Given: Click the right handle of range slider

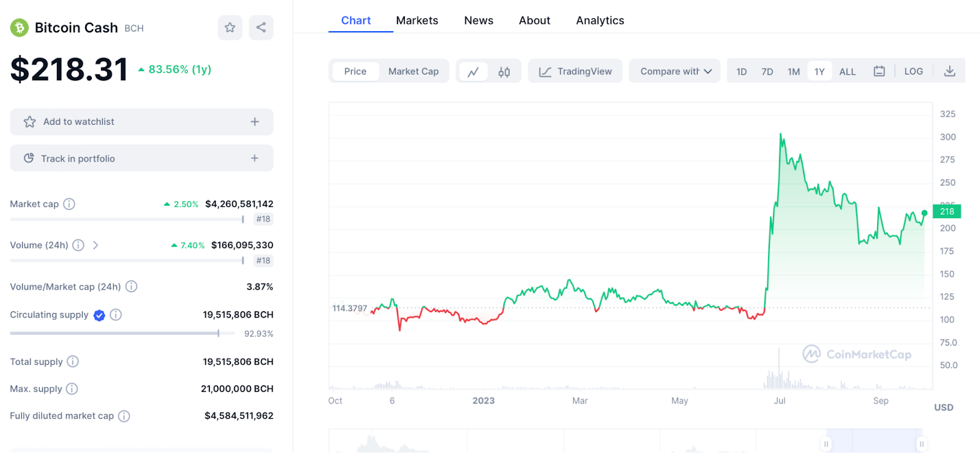Looking at the screenshot, I should coord(921,444).
